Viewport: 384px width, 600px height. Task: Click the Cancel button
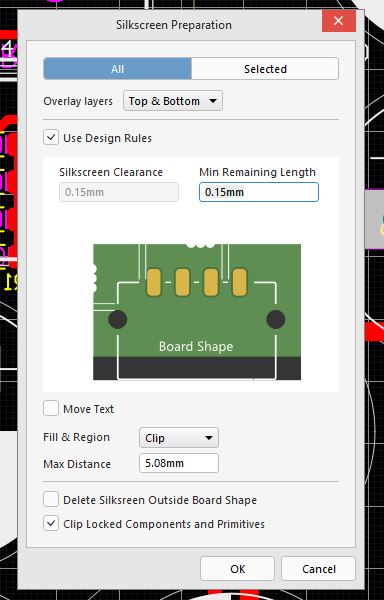[319, 569]
